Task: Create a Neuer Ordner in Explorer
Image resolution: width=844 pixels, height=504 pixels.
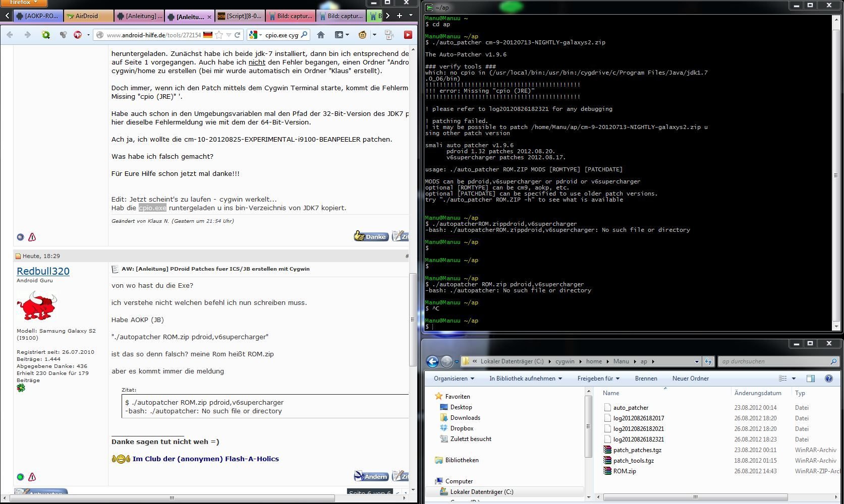Action: click(x=691, y=379)
